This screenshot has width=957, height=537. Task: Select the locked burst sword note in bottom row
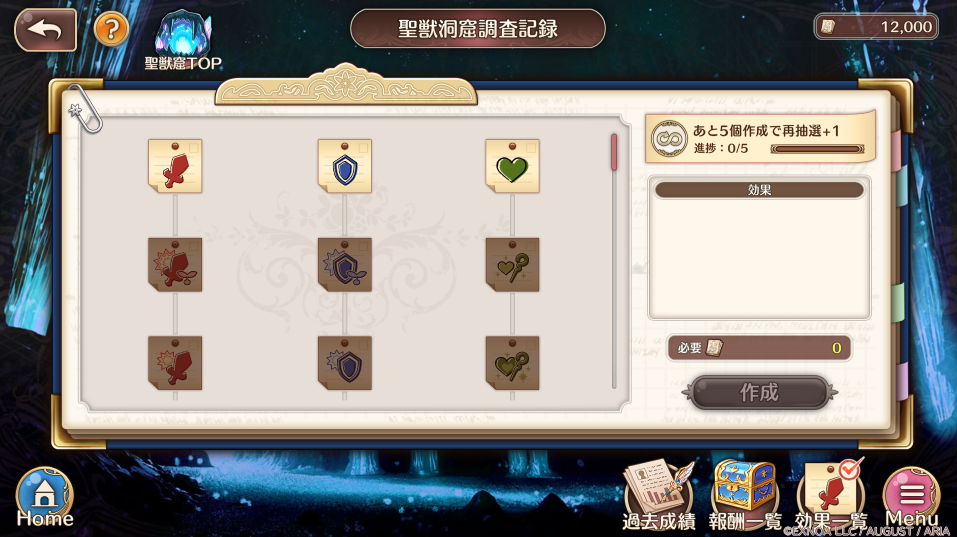click(175, 363)
